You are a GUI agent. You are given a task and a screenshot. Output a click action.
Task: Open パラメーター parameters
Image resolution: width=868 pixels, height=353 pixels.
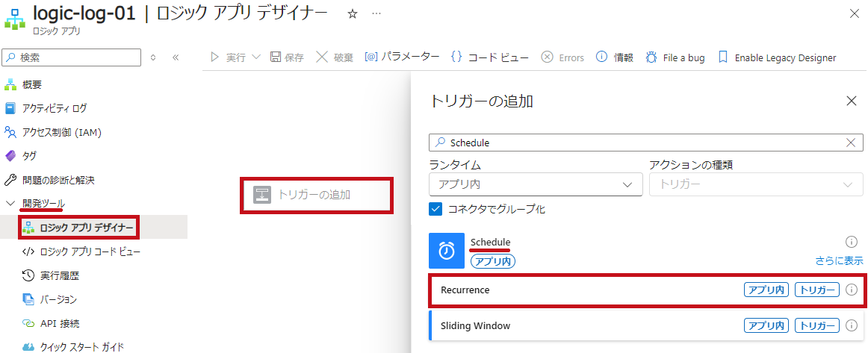pos(402,57)
